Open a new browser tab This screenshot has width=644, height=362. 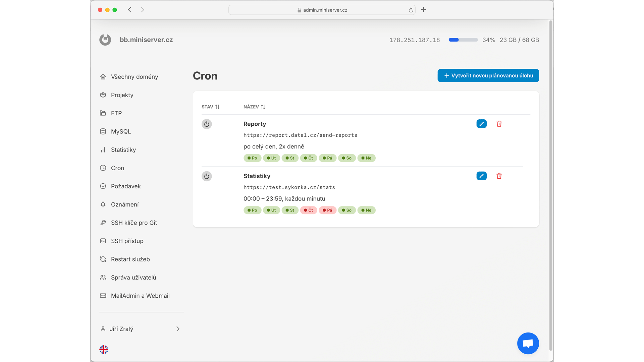pos(423,10)
